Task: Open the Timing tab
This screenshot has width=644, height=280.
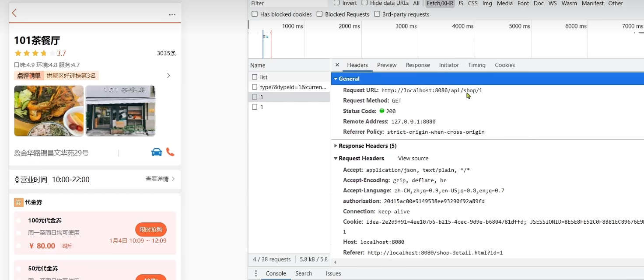Action: coord(477,65)
